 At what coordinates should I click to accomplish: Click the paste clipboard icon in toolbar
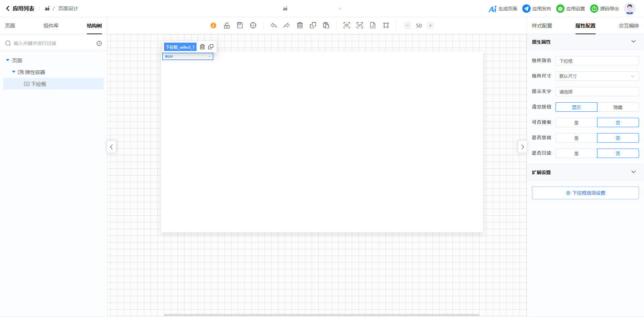click(x=326, y=25)
